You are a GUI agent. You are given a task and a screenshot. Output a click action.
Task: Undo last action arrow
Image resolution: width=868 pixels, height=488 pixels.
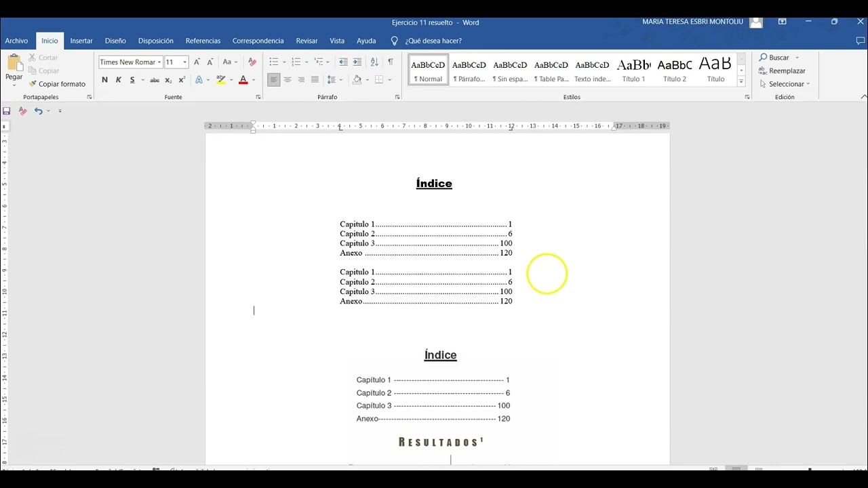[x=39, y=110]
